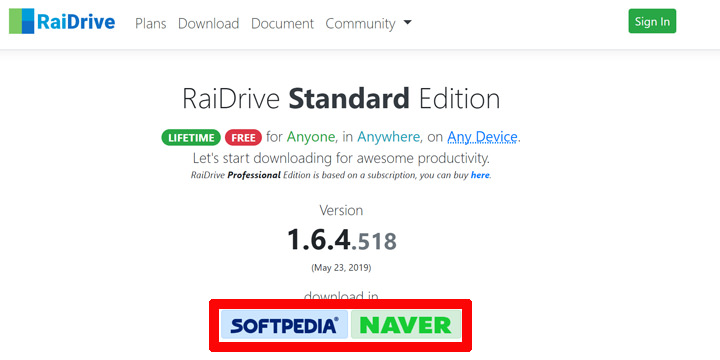Click the word Anywhere
This screenshot has width=720, height=360.
pyautogui.click(x=388, y=137)
